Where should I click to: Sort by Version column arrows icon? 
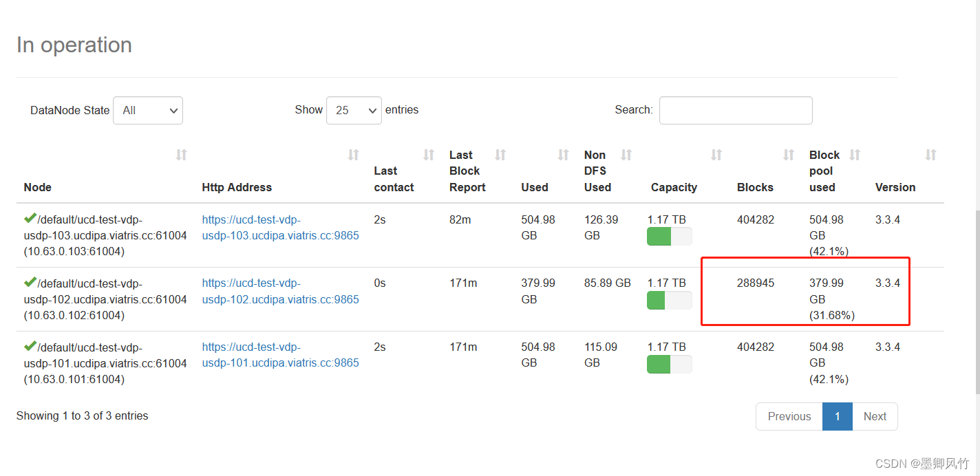click(x=930, y=155)
